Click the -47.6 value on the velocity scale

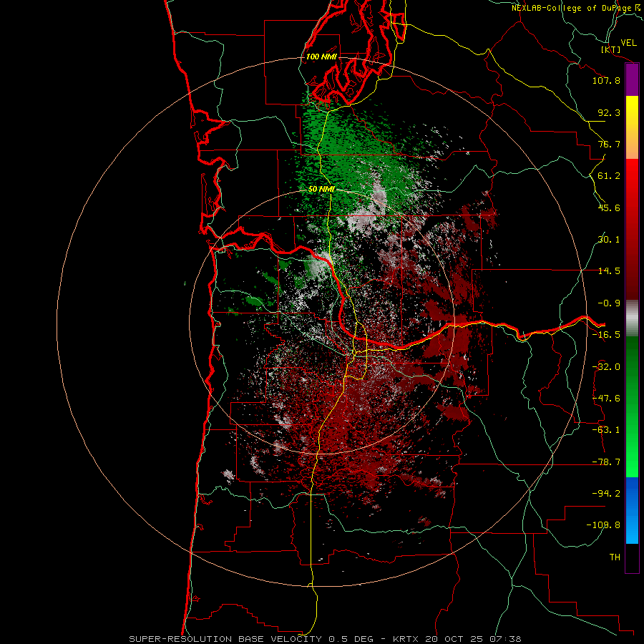(x=606, y=399)
